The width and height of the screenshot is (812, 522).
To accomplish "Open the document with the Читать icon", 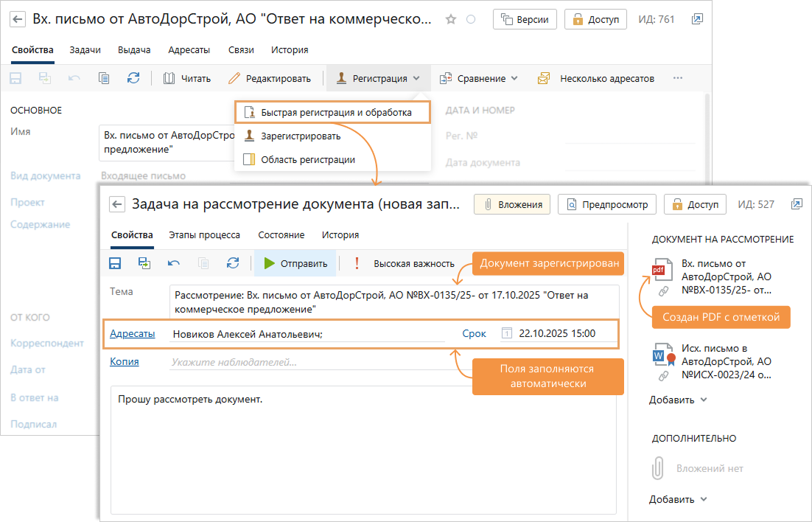I will 187,77.
